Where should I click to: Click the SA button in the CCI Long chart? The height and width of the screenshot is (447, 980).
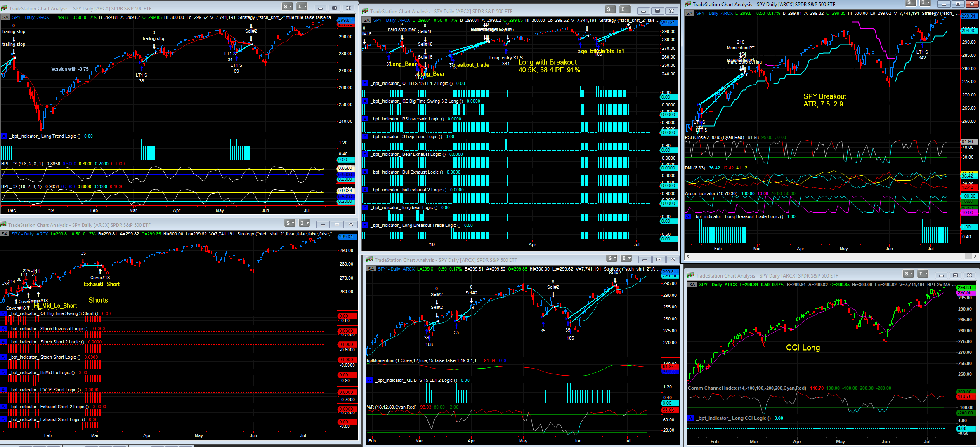[692, 285]
